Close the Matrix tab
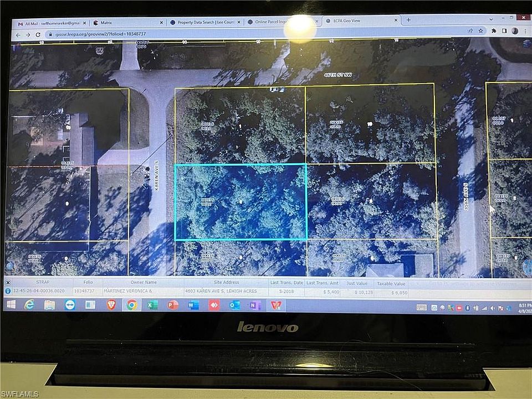The height and width of the screenshot is (399, 532). click(161, 22)
